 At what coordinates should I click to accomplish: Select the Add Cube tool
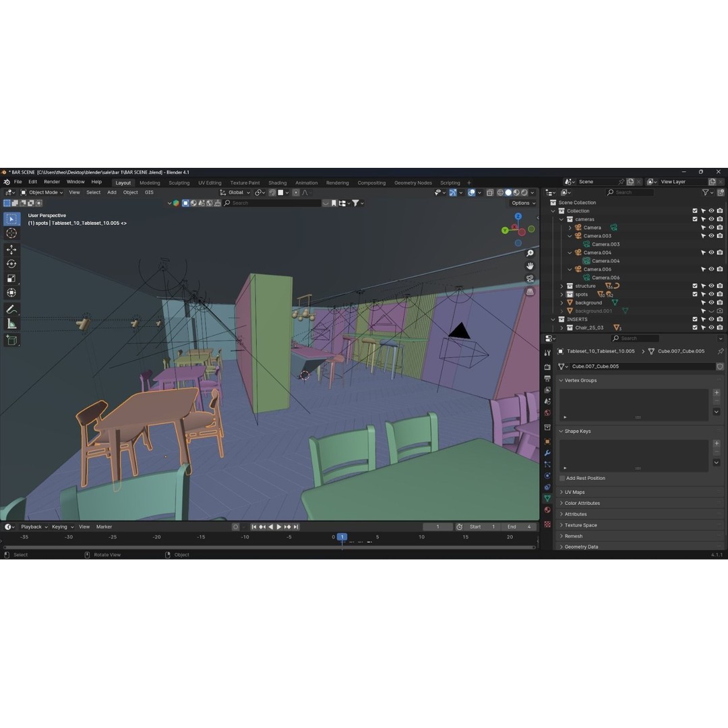[11, 340]
